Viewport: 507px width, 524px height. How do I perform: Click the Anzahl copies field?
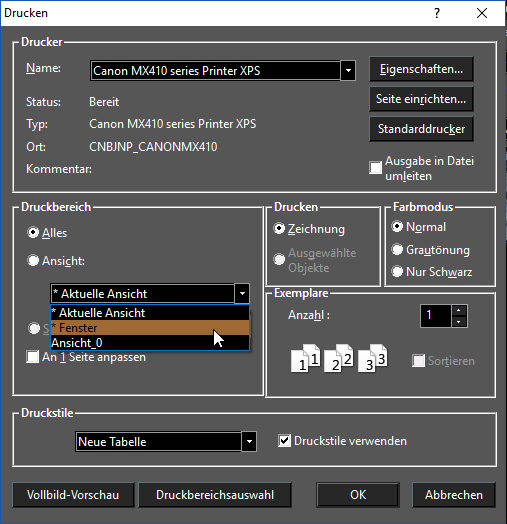pyautogui.click(x=436, y=316)
